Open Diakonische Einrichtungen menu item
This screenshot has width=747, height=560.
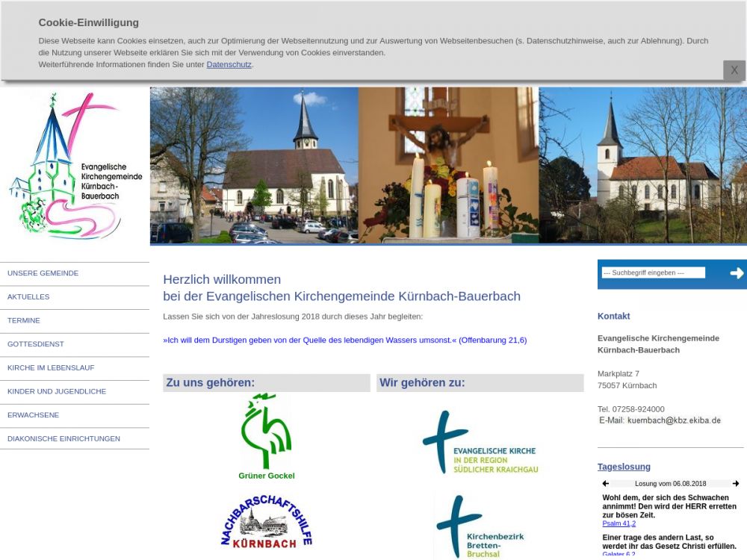point(63,439)
